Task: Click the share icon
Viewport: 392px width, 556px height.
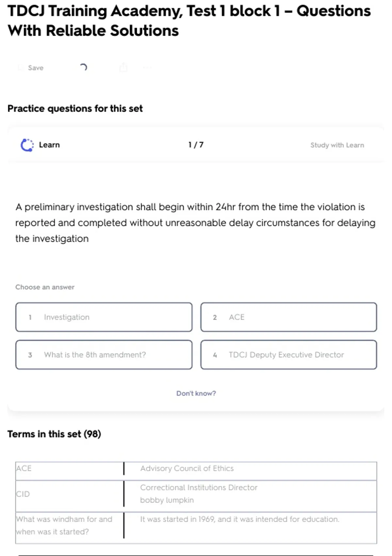Action: coord(123,67)
